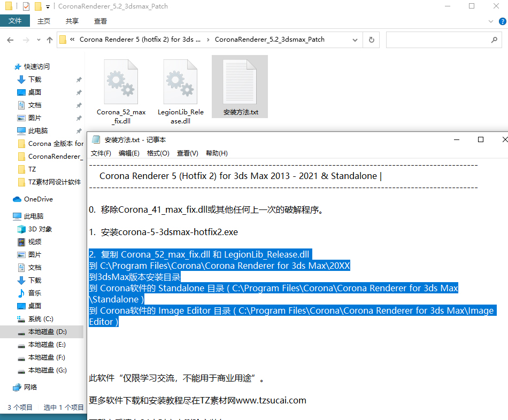
Task: Open pinned 文档 in quick access
Action: tap(35, 105)
